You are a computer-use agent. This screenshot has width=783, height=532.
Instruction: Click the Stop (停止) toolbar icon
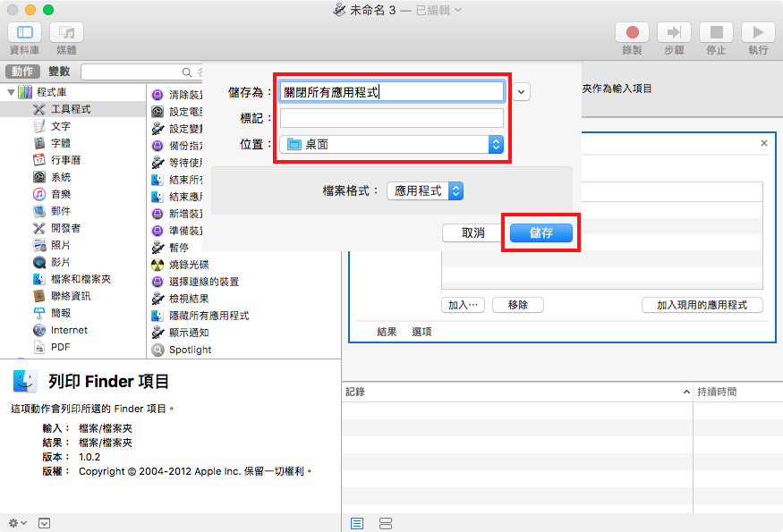click(x=716, y=32)
